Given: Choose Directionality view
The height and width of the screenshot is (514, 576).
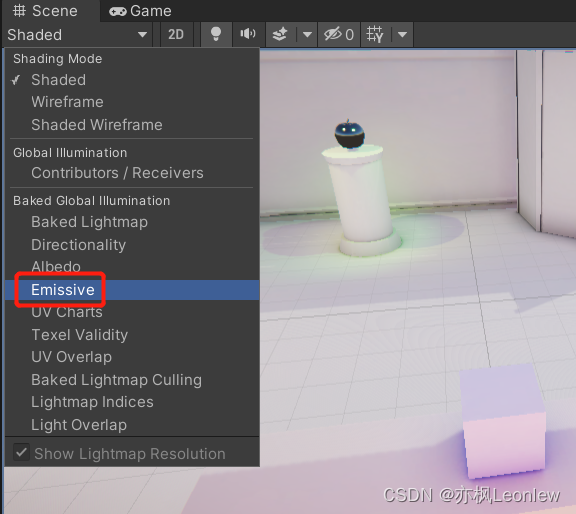Looking at the screenshot, I should [x=132, y=245].
